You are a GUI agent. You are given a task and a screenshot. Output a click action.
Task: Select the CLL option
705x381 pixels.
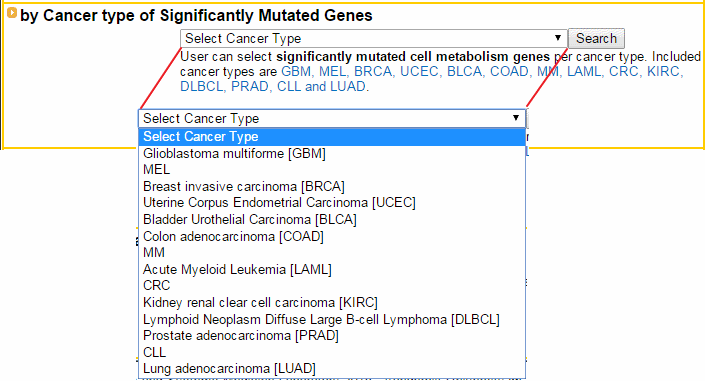point(332,352)
